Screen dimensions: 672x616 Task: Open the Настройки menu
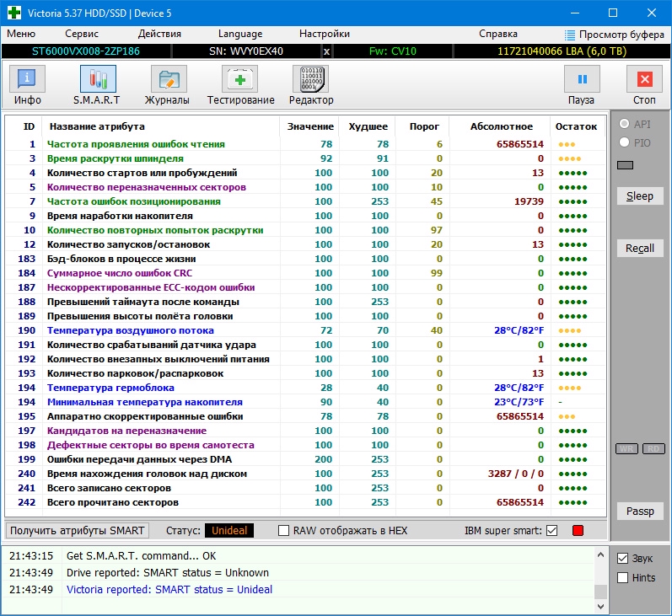pyautogui.click(x=325, y=34)
